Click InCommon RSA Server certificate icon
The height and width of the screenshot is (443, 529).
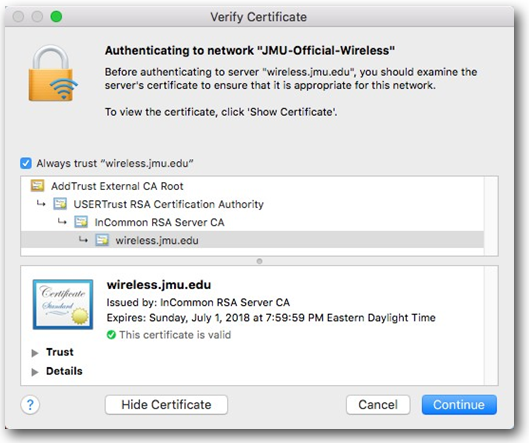(x=81, y=222)
